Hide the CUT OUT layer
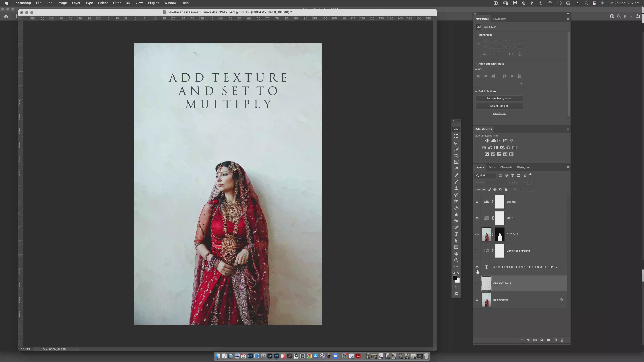Image resolution: width=644 pixels, height=362 pixels. 477,235
